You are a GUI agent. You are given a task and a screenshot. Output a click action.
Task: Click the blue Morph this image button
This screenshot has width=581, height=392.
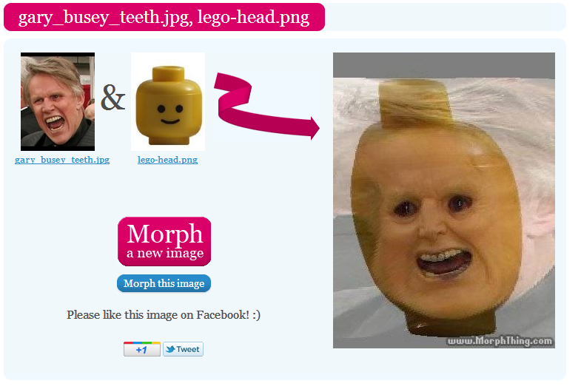164,283
